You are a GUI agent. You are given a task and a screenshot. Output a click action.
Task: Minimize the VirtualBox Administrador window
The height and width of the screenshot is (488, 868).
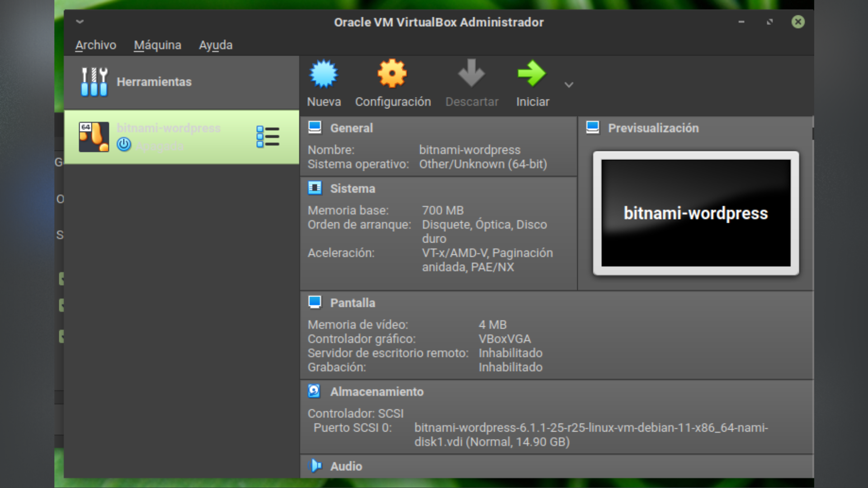pos(741,22)
